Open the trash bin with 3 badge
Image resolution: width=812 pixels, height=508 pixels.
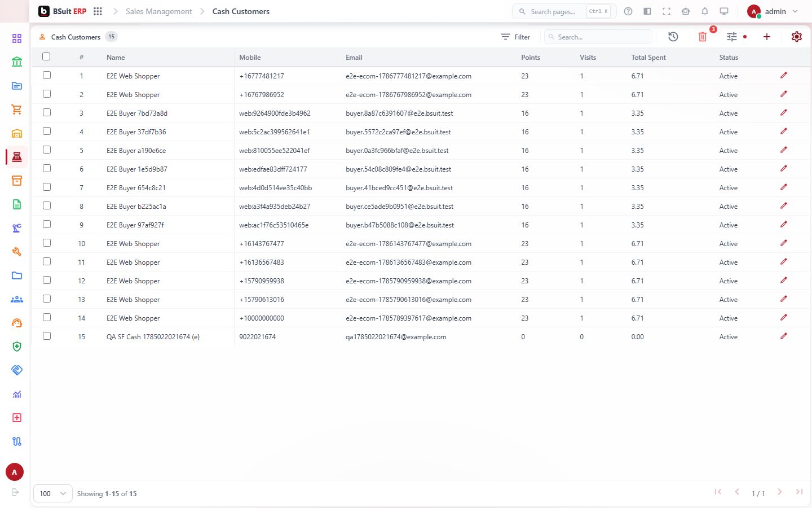(x=703, y=37)
